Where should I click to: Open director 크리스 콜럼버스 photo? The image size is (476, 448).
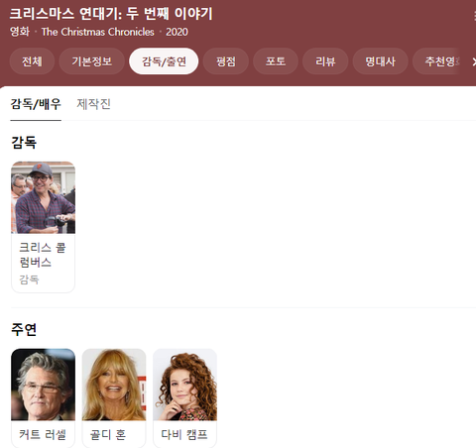pos(43,197)
